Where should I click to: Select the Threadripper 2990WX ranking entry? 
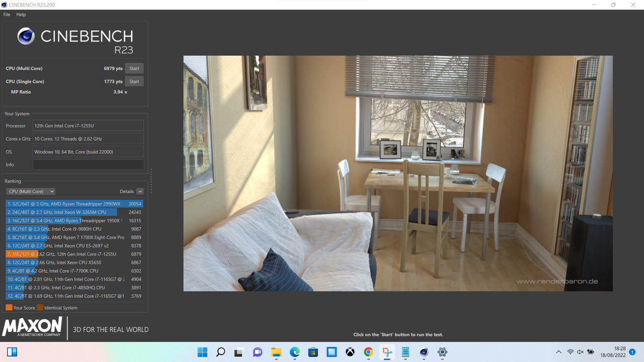click(74, 204)
